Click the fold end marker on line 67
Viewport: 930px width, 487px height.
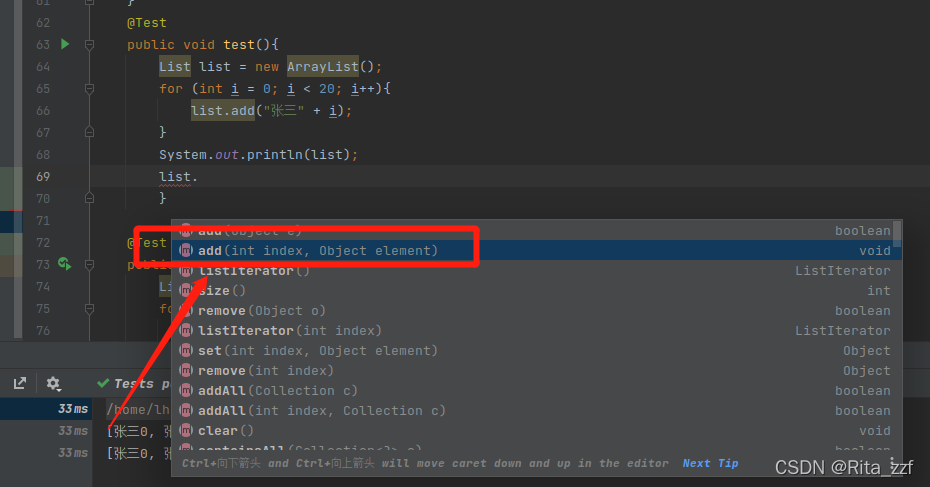tap(89, 132)
